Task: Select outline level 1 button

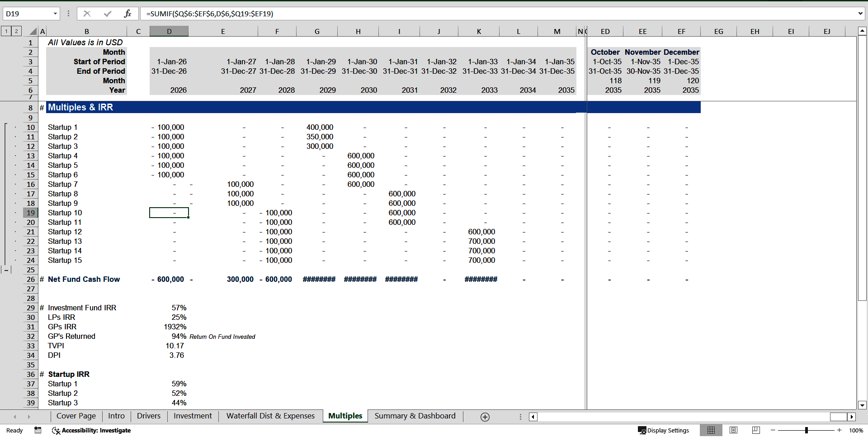Action: pyautogui.click(x=6, y=31)
